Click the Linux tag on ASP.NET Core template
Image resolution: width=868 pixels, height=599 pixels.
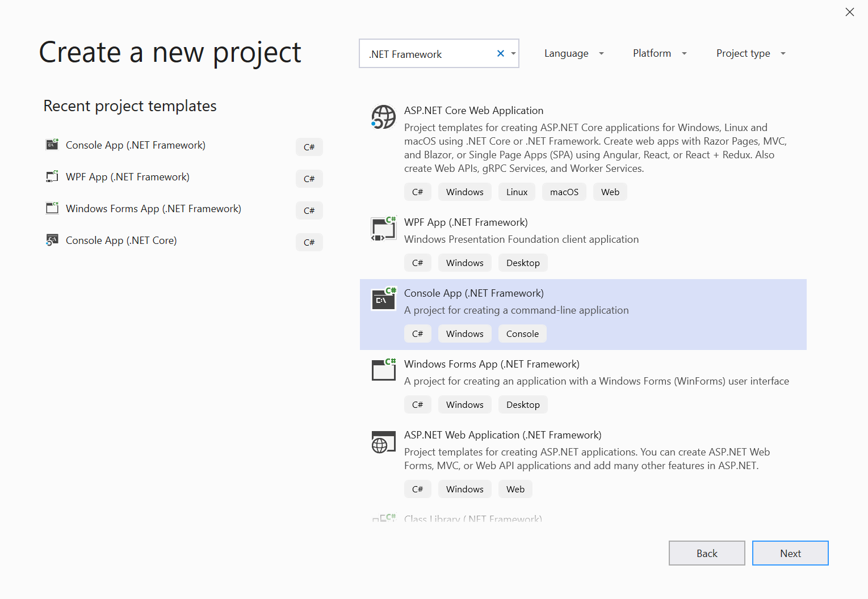pyautogui.click(x=516, y=192)
